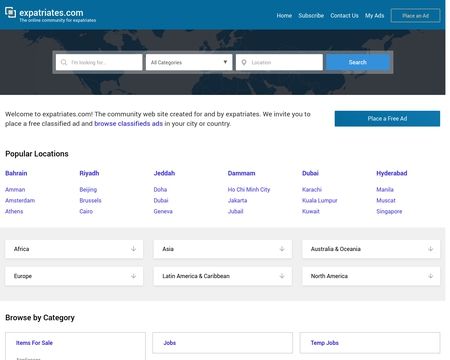Click the 'I'm looking for' search input

99,62
